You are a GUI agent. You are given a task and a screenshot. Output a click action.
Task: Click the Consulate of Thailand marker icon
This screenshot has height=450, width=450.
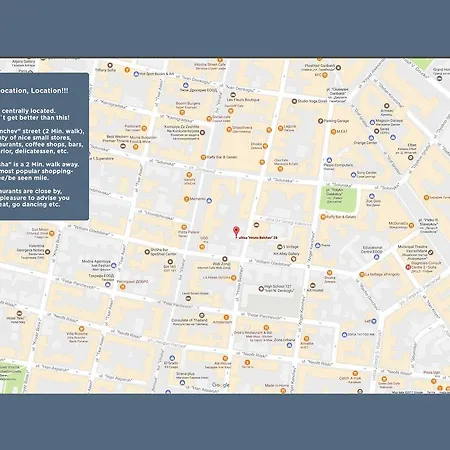point(201,315)
